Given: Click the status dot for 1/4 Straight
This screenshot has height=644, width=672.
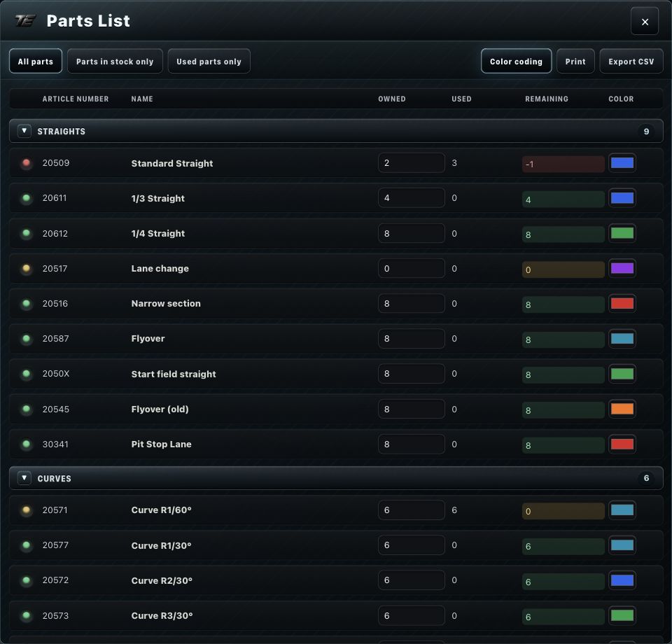Looking at the screenshot, I should click(26, 233).
